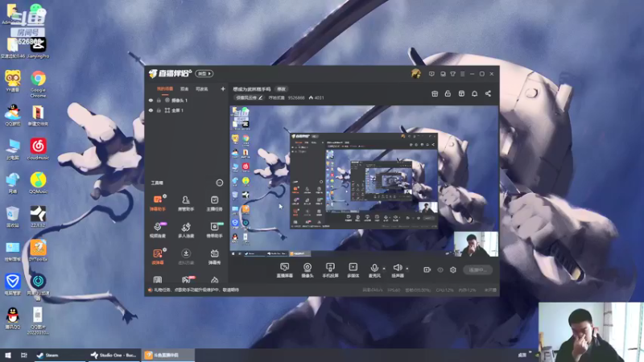Image resolution: width=644 pixels, height=362 pixels.
Task: Open the 榜单助手 tool
Action: (x=214, y=230)
